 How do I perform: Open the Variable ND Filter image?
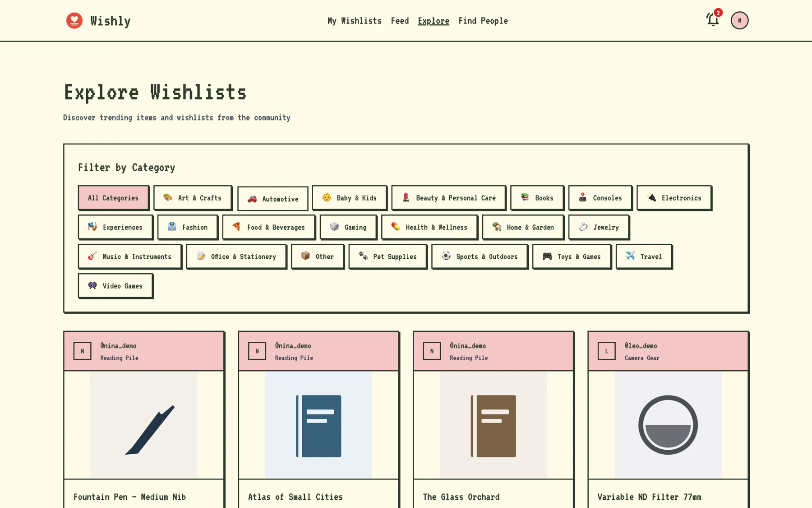pyautogui.click(x=668, y=425)
